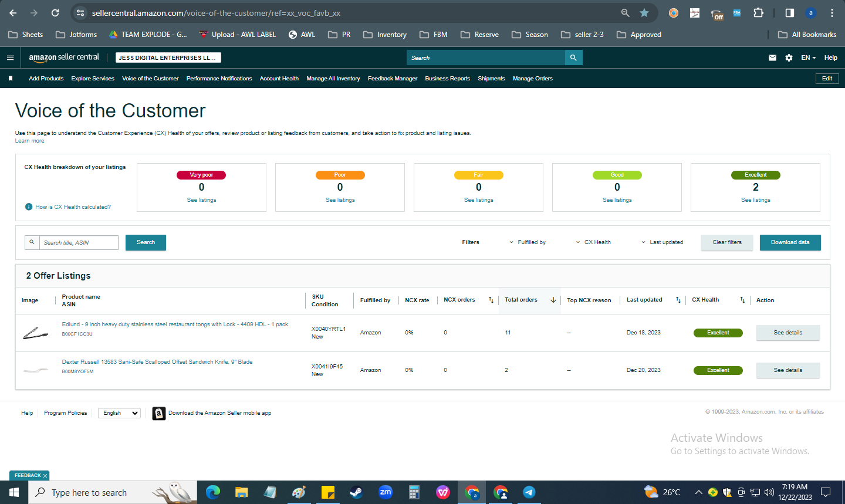Open Edlund 9 inch tongs product link

pos(175,324)
